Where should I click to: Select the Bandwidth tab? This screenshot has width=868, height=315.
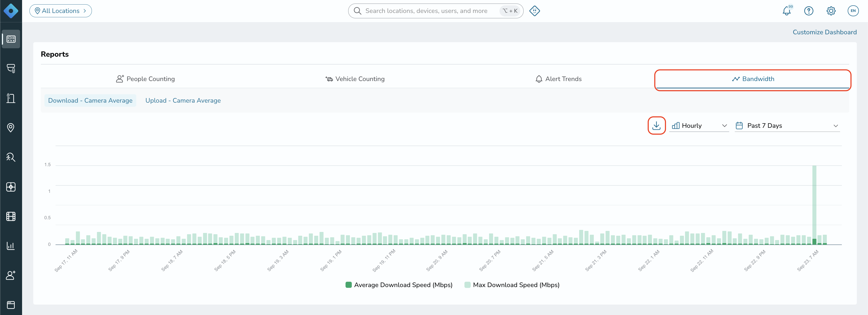pos(753,79)
